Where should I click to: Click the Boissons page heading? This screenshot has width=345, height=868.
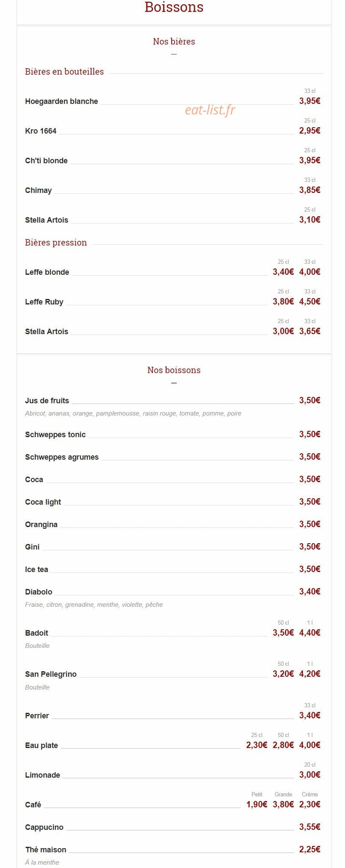coord(174,7)
